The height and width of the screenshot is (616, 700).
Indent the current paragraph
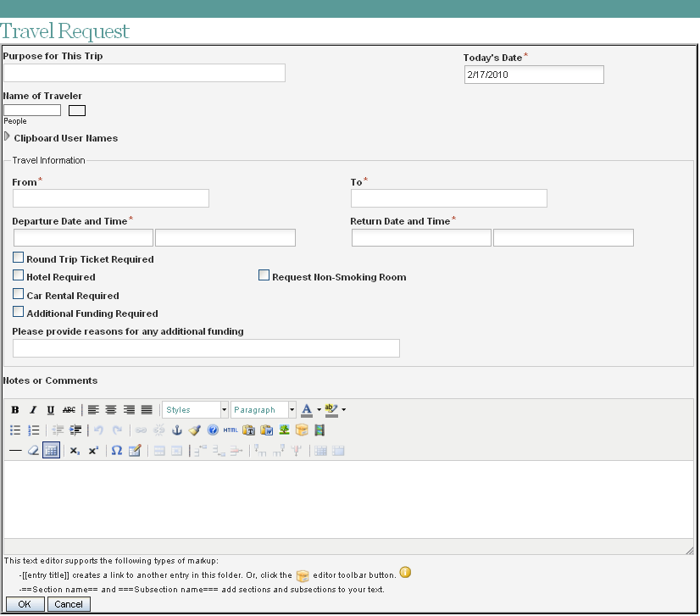click(76, 430)
